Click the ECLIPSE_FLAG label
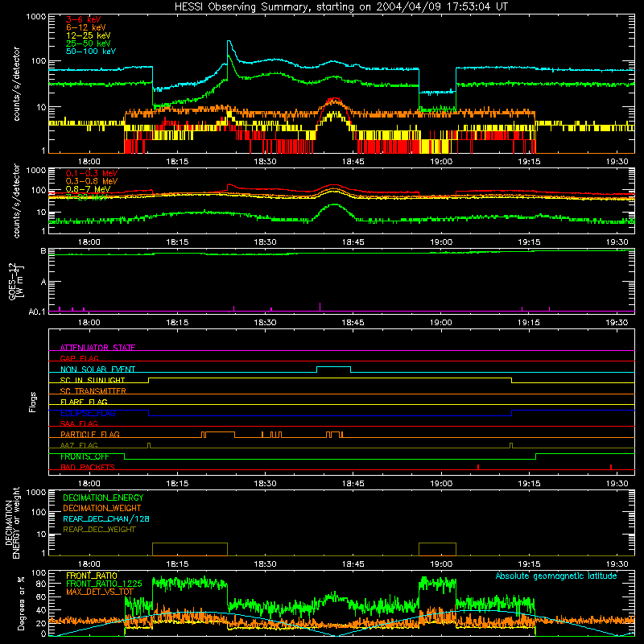644x644 pixels. [x=88, y=413]
